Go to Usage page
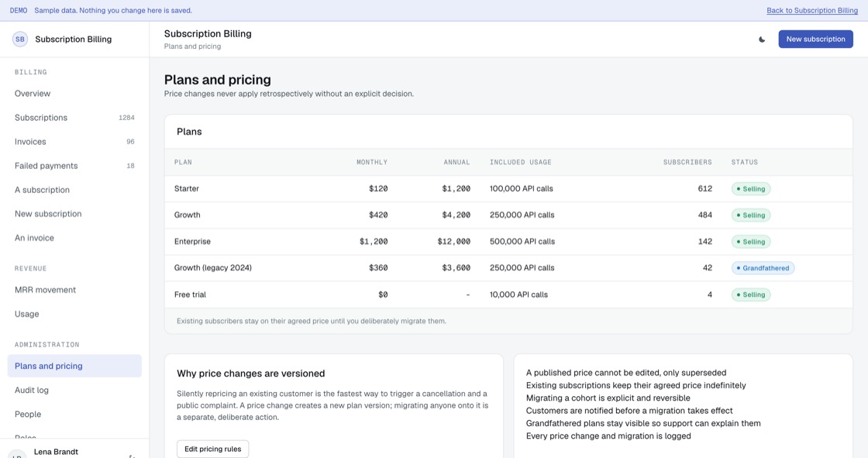The height and width of the screenshot is (458, 868). (x=74, y=314)
